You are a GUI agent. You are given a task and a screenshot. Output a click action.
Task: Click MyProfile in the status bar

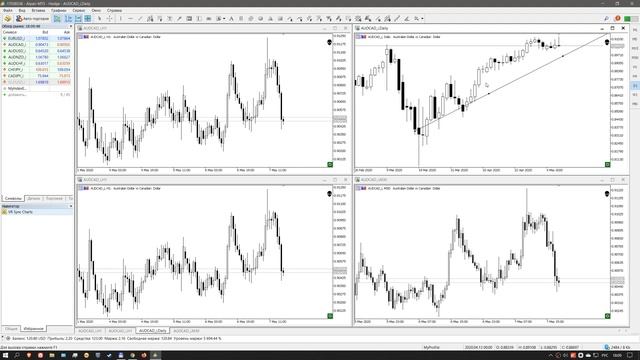click(x=431, y=347)
